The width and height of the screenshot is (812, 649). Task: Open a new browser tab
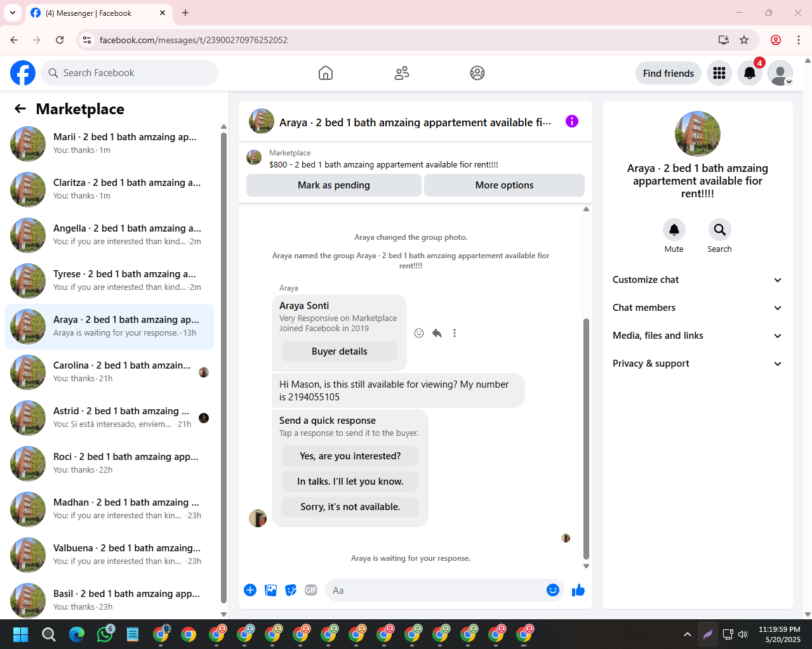pyautogui.click(x=185, y=13)
